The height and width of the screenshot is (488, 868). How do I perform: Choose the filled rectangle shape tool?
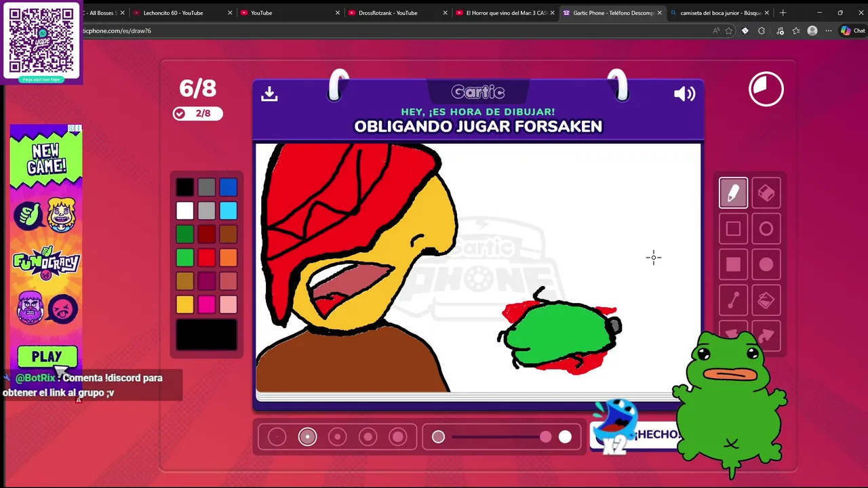pyautogui.click(x=733, y=264)
